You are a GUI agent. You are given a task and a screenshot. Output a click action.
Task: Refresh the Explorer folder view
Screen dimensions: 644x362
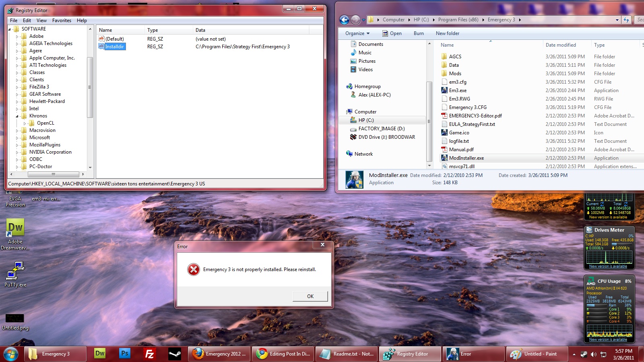coord(626,20)
